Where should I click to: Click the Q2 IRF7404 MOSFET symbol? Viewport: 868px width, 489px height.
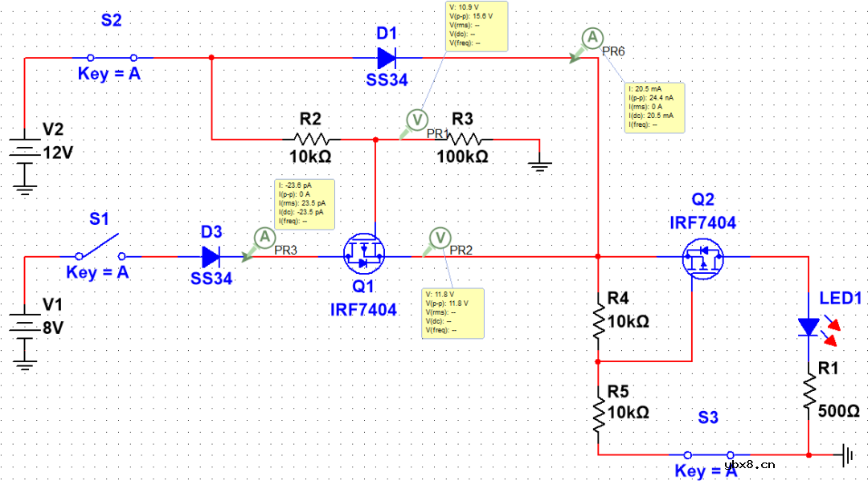point(703,257)
